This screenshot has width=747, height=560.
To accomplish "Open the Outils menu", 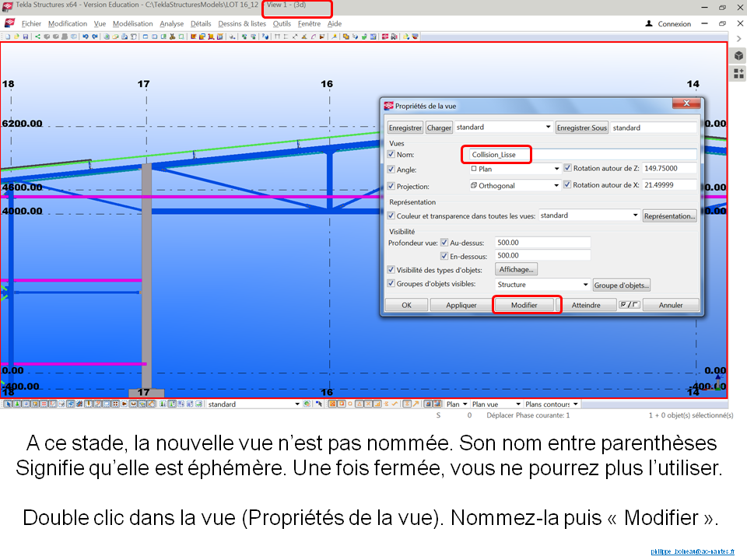I will click(x=282, y=23).
